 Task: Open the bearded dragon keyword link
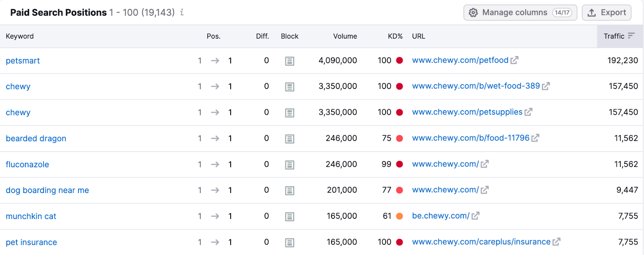tap(36, 138)
